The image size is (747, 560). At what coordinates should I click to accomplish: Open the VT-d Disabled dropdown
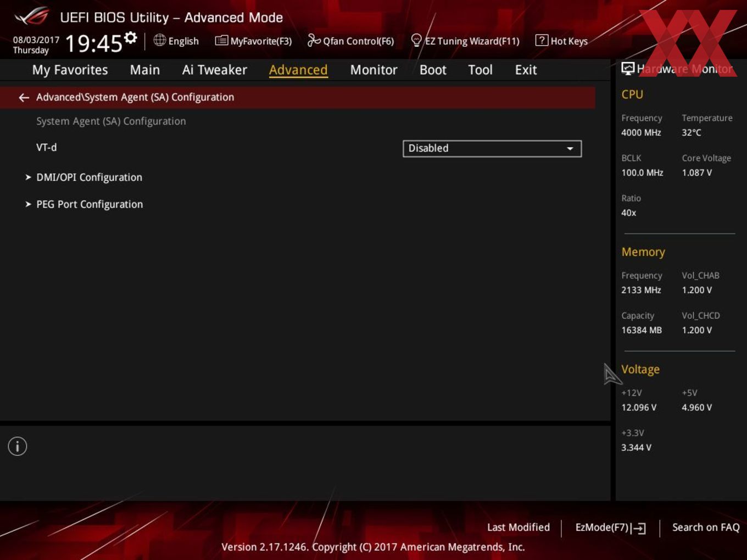(492, 148)
